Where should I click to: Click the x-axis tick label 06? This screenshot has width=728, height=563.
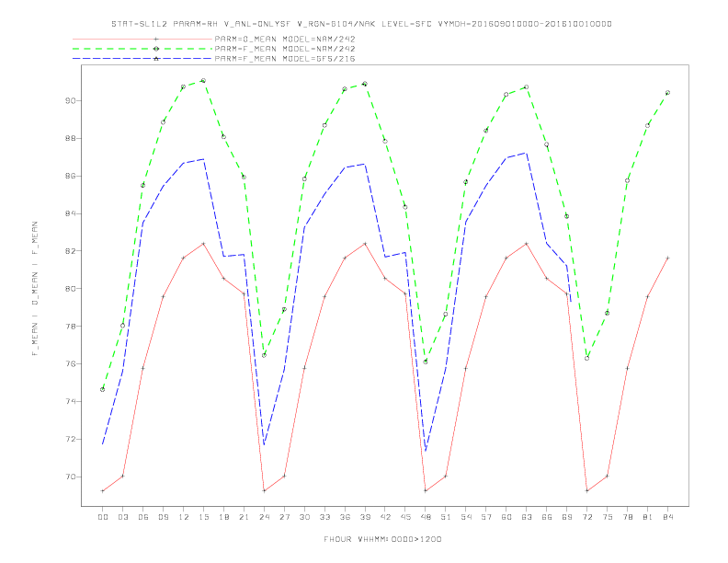143,517
